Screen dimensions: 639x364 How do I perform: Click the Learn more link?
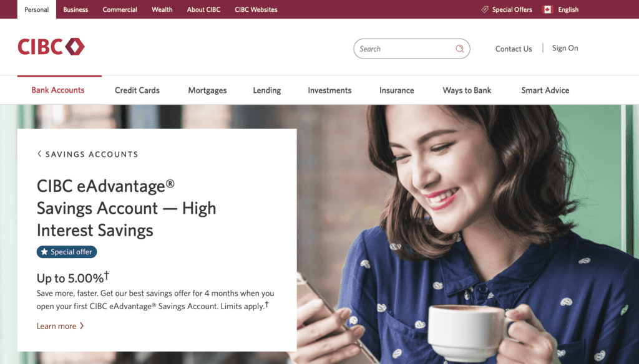[x=56, y=326]
